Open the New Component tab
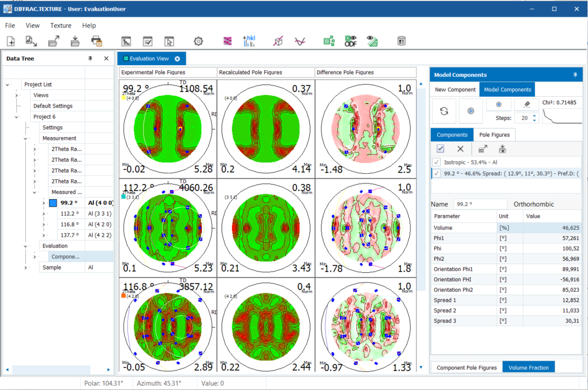This screenshot has height=390, width=588. (x=455, y=89)
